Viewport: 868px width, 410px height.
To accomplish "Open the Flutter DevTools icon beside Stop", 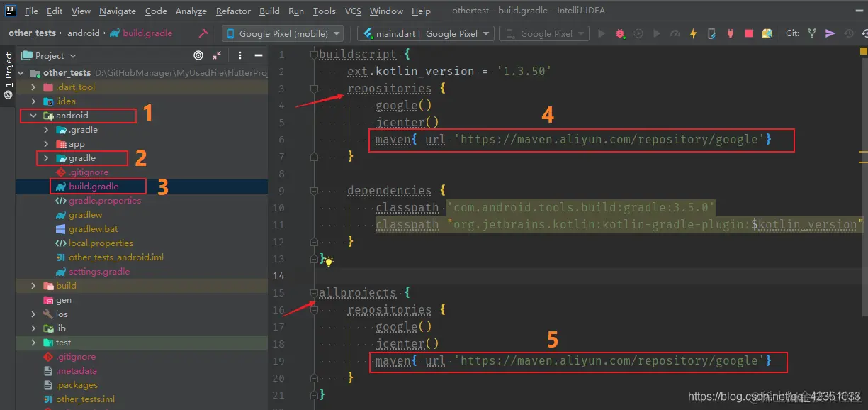I will [x=767, y=33].
